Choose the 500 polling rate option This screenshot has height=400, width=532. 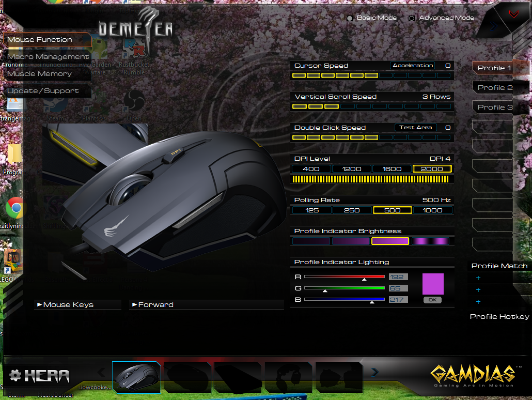point(392,210)
